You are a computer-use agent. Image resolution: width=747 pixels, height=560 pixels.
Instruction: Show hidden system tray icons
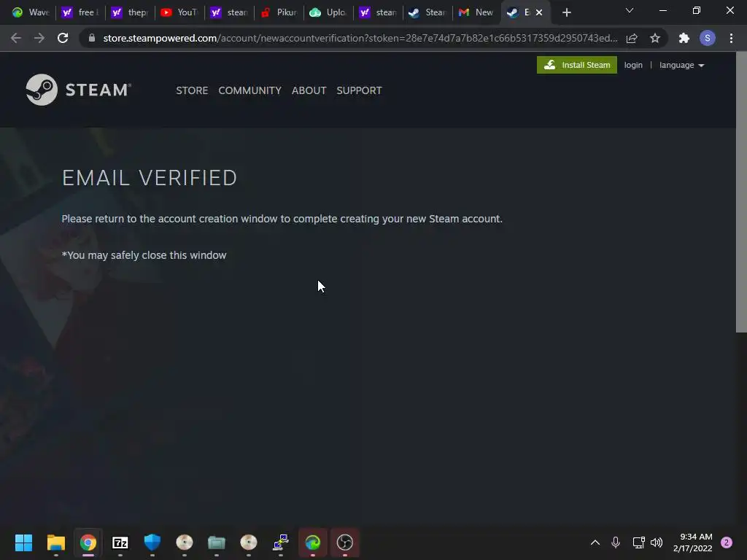[x=595, y=542]
